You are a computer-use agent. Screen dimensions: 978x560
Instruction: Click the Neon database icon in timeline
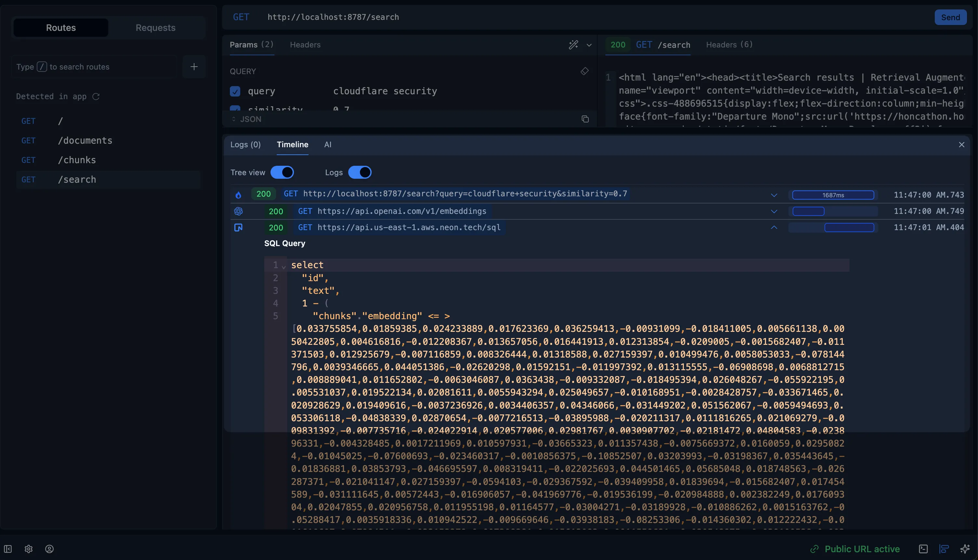point(239,227)
